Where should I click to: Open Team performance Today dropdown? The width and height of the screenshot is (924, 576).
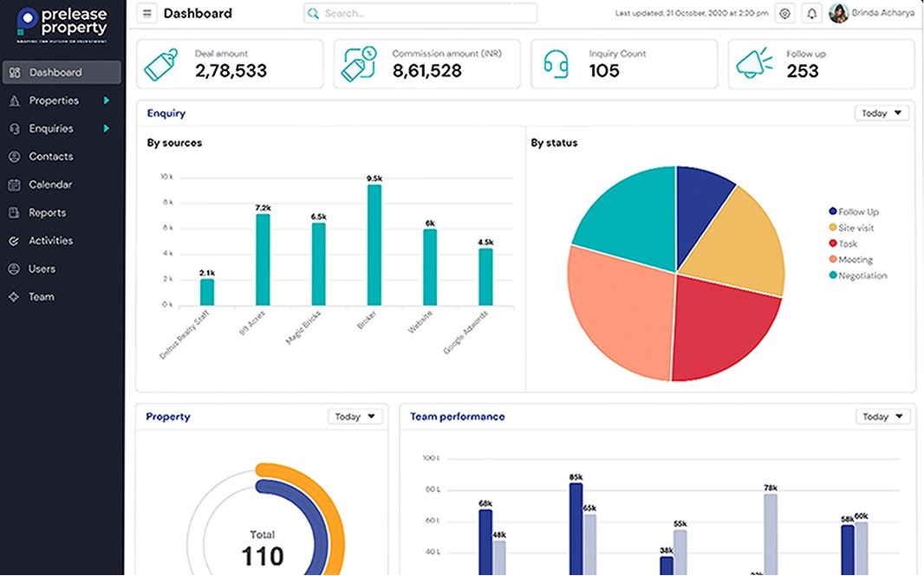883,417
